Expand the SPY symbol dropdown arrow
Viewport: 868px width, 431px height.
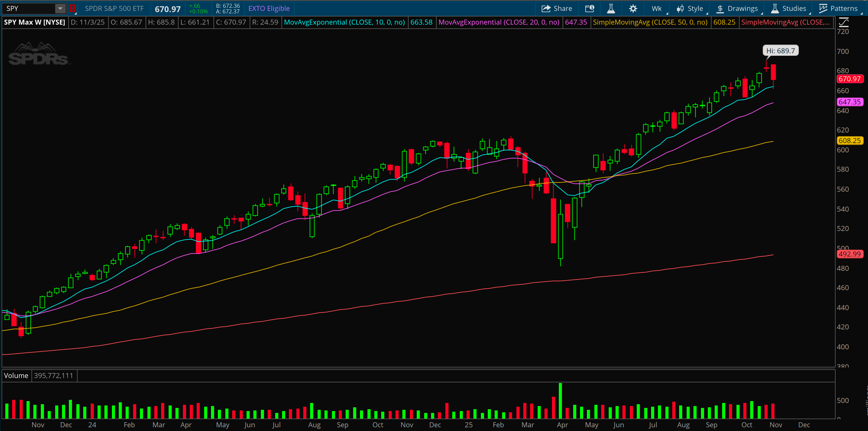[x=60, y=8]
